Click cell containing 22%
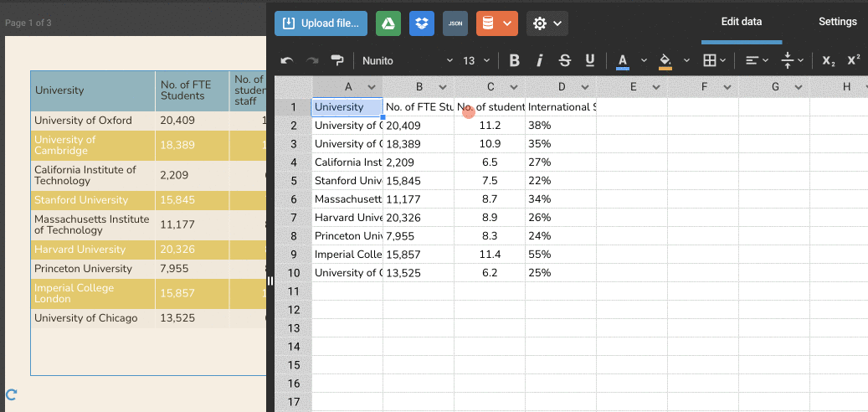Viewport: 868px width, 412px height. click(x=561, y=181)
